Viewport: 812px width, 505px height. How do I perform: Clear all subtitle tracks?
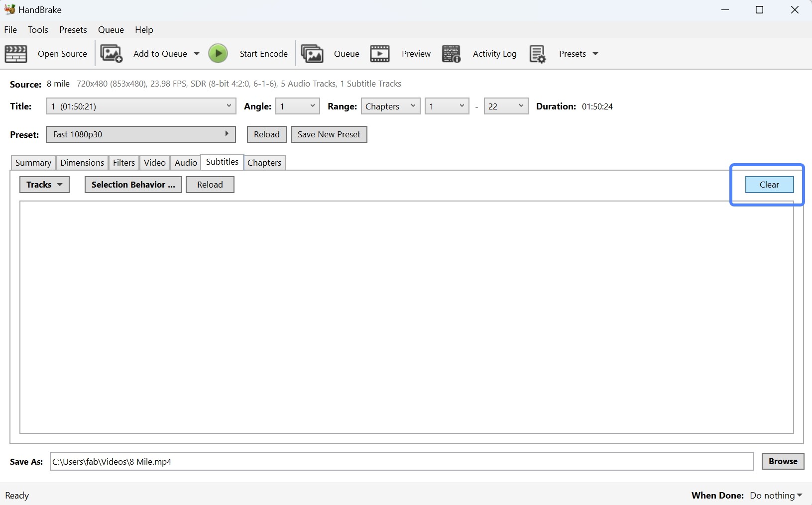click(768, 184)
